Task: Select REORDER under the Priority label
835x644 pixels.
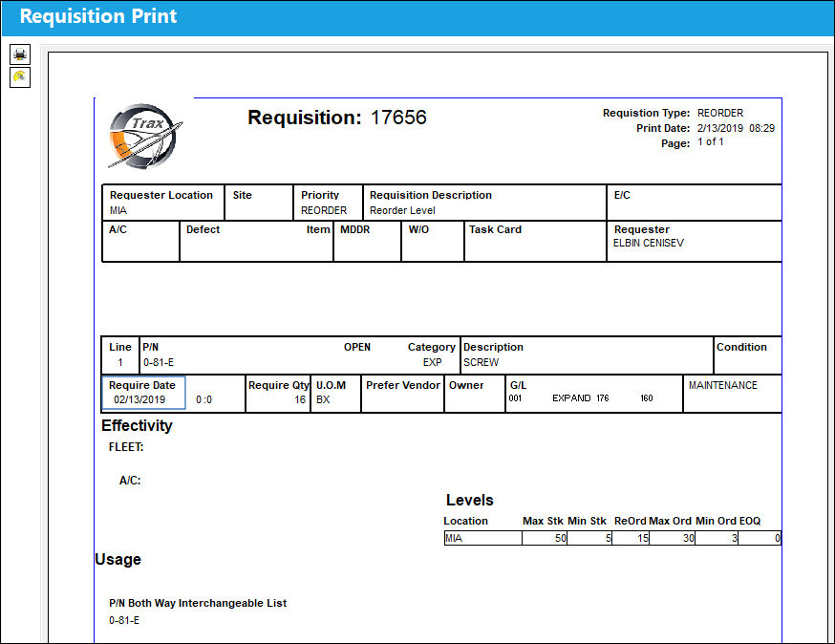Action: point(324,210)
